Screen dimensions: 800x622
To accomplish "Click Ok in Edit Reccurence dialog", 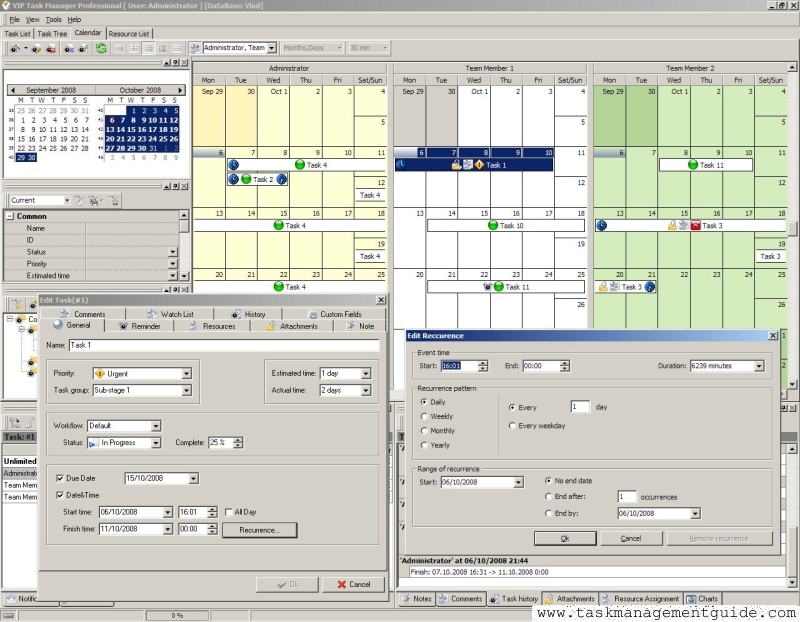I will (x=565, y=538).
